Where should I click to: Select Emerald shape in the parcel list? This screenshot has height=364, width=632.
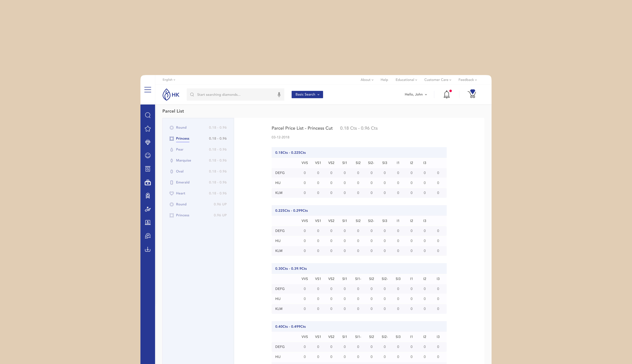[182, 182]
